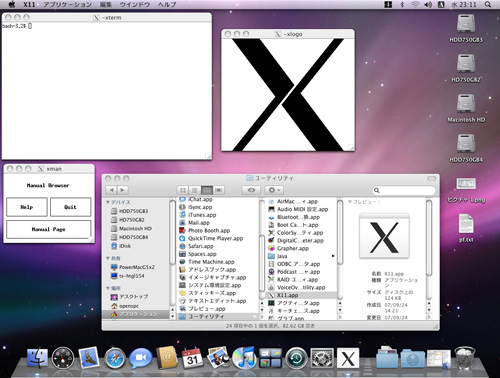The image size is (500, 378).
Task: Click the Finder search field
Action: (x=404, y=190)
